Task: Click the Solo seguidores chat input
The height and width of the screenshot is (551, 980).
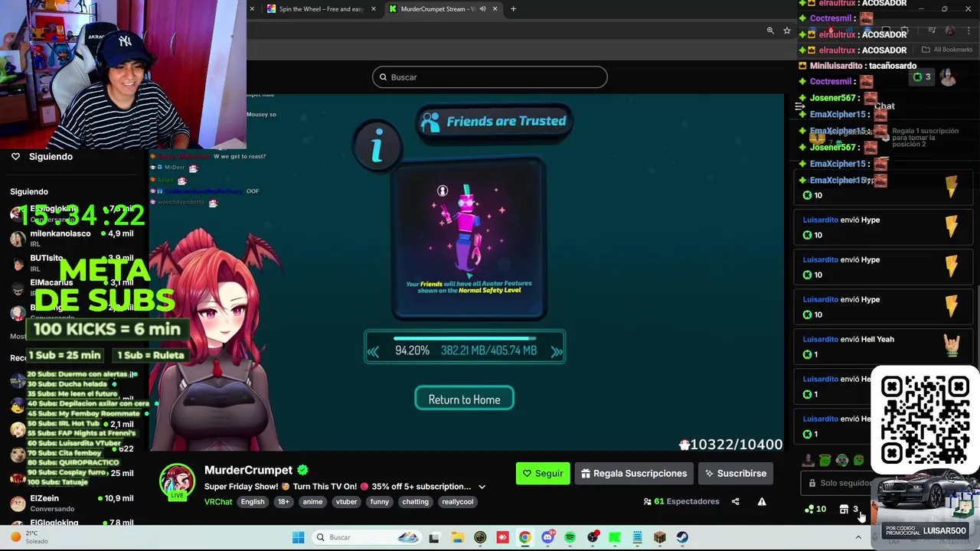Action: click(836, 484)
